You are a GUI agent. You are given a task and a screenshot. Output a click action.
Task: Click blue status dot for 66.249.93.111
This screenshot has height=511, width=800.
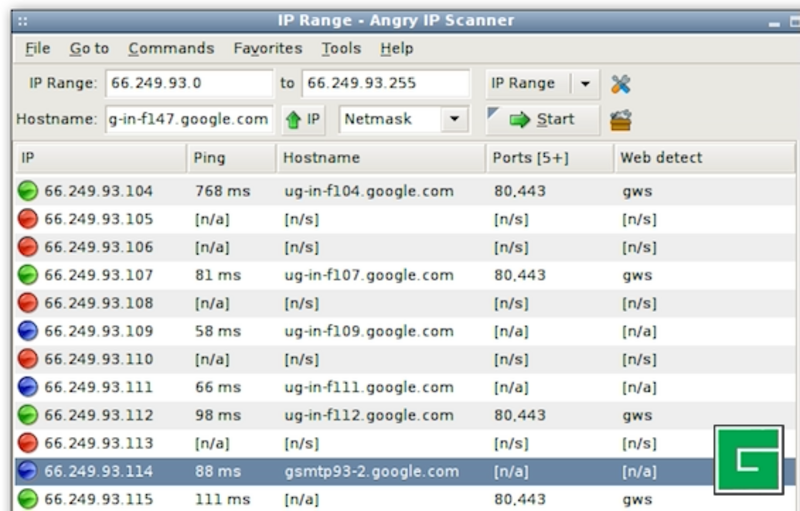28,387
